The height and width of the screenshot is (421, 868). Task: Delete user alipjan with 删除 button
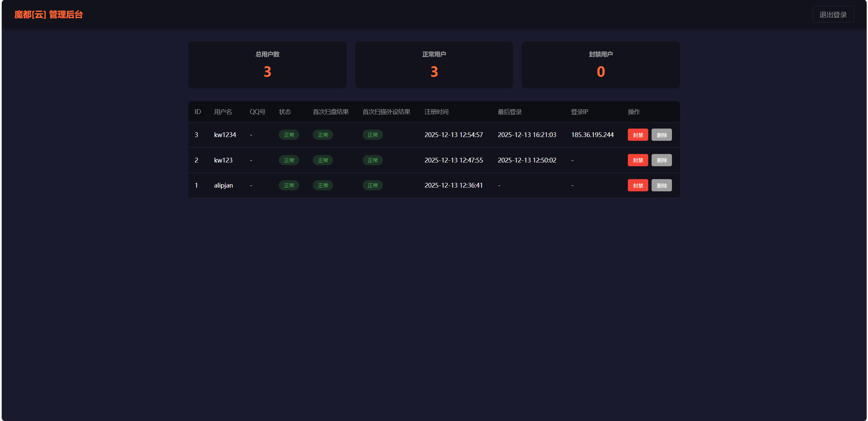coord(661,186)
